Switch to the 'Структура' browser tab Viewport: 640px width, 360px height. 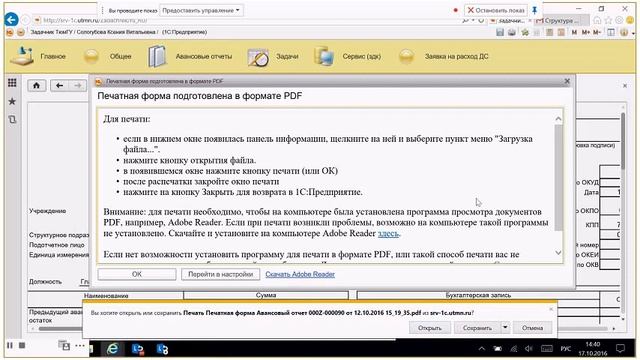(x=562, y=20)
